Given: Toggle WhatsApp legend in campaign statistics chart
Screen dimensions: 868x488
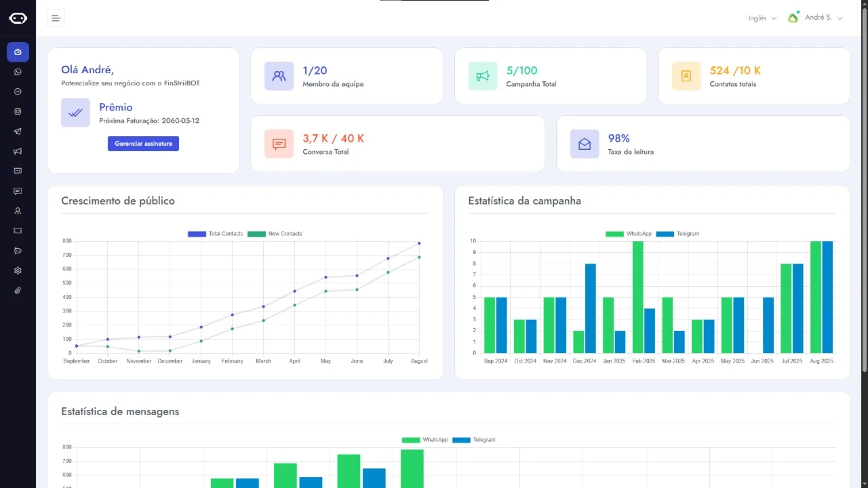Looking at the screenshot, I should (629, 234).
